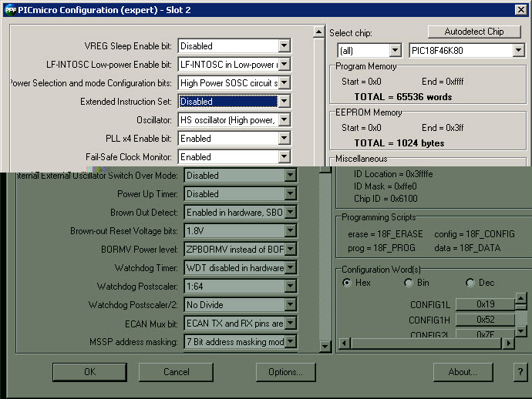Open the About... button
This screenshot has height=399, width=532.
pos(463,372)
